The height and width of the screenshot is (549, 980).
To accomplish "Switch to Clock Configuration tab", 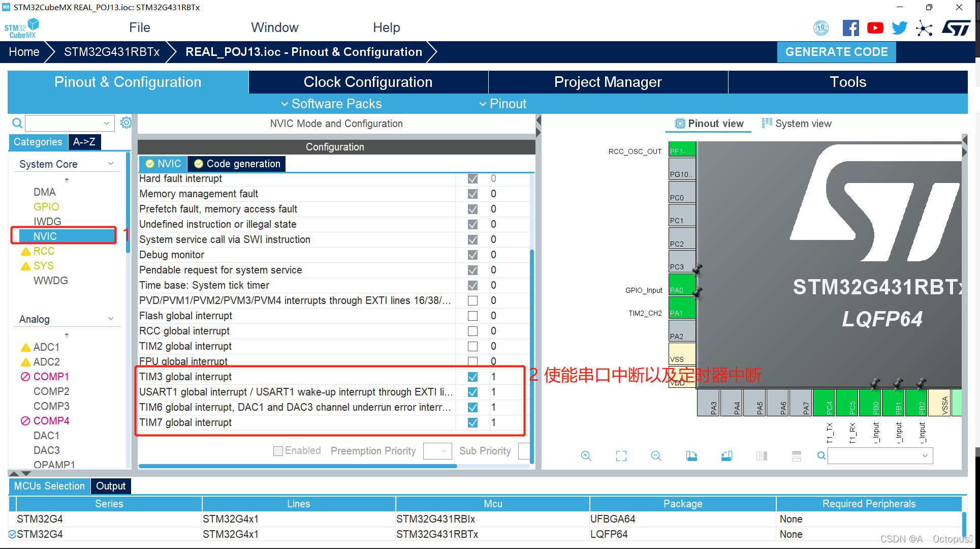I will click(x=368, y=82).
